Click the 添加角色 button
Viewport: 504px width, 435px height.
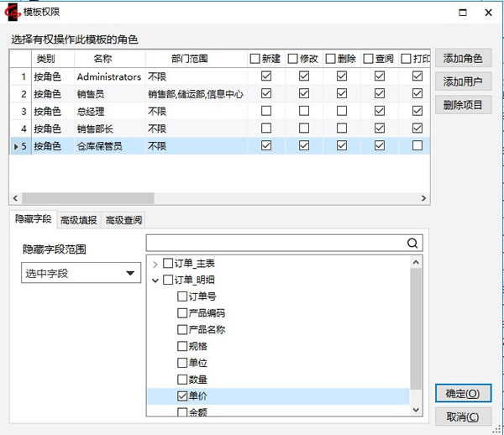463,59
